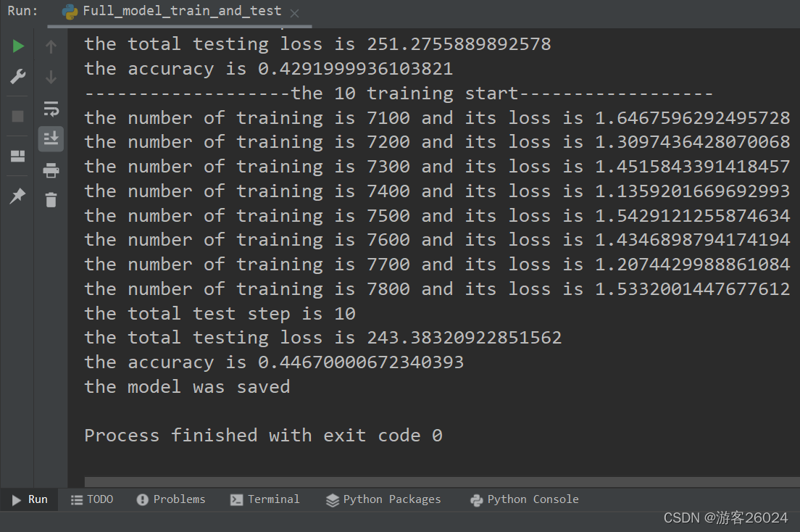Open the Terminal tool window
This screenshot has height=532, width=800.
tap(264, 499)
